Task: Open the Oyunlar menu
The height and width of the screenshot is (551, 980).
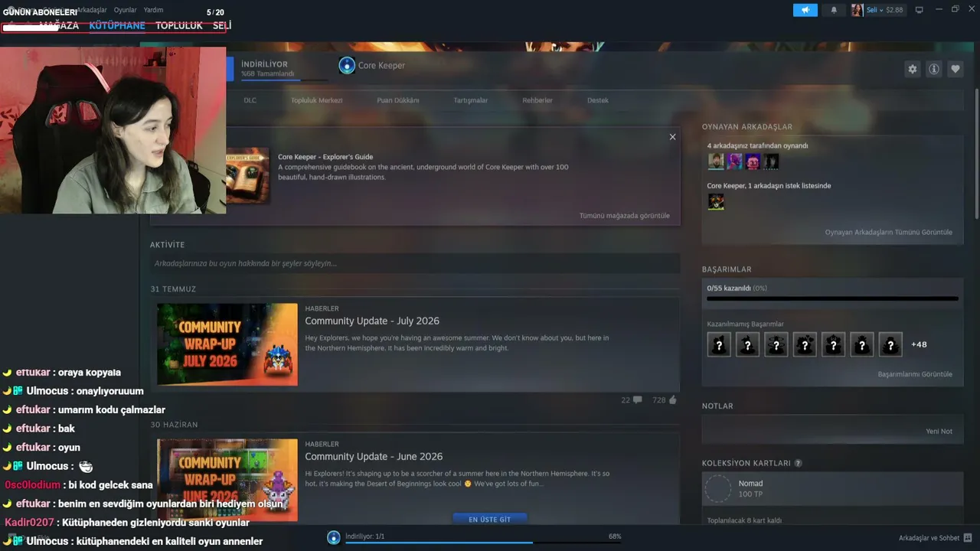Action: pyautogui.click(x=125, y=10)
